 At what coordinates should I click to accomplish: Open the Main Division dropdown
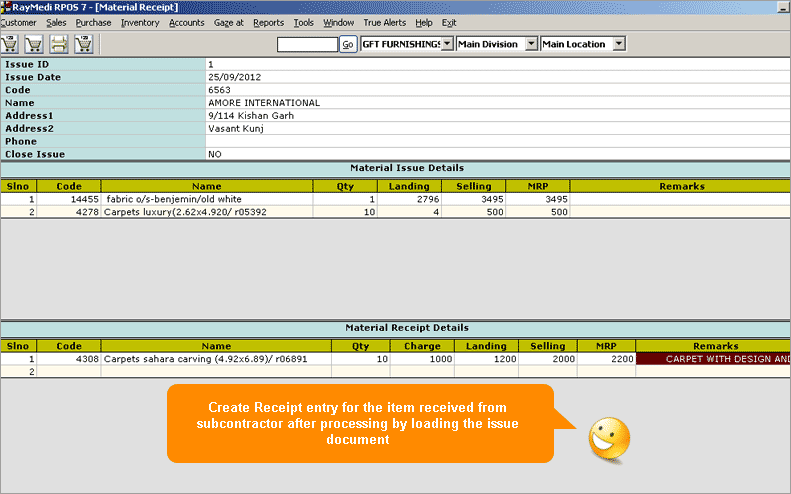[531, 44]
